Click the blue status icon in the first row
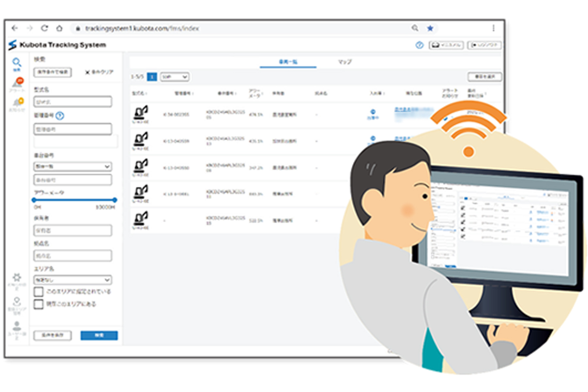This screenshot has width=588, height=392. 373,112
